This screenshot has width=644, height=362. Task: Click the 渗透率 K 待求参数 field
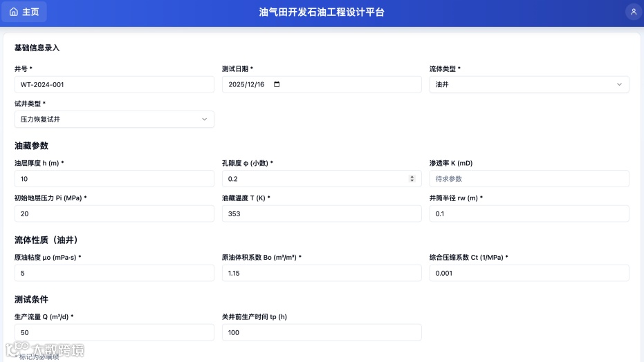(529, 179)
